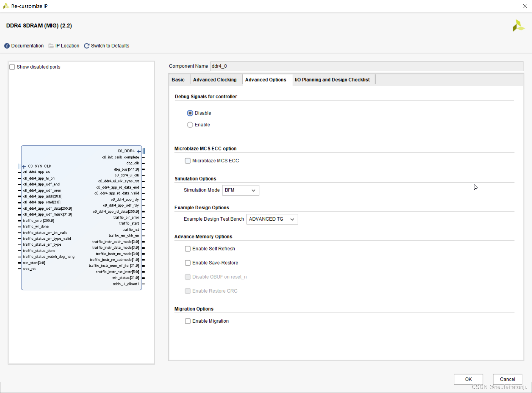532x393 pixels.
Task: Select the dbg_clk port
Action: pos(133,163)
